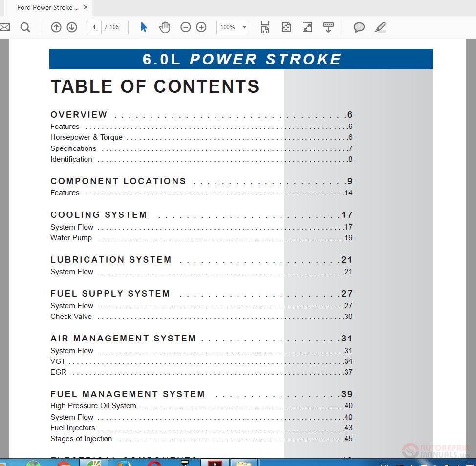This screenshot has width=476, height=466.
Task: Select the highlight text pen tool
Action: click(x=380, y=27)
